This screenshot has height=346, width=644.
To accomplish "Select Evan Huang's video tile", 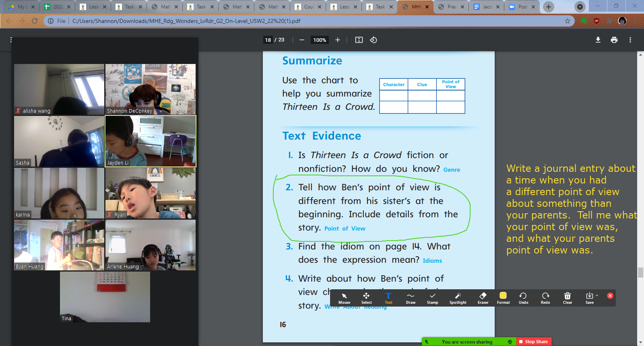I will [x=59, y=245].
